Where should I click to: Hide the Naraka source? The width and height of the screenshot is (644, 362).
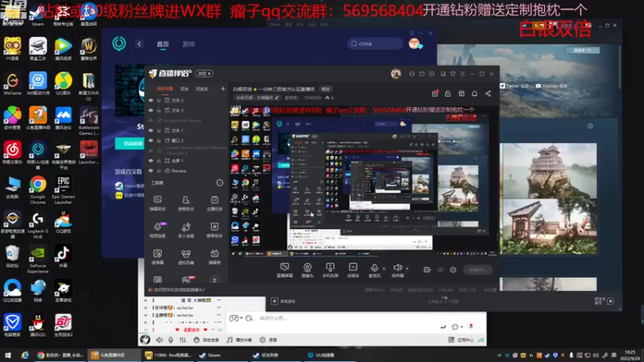click(x=151, y=171)
